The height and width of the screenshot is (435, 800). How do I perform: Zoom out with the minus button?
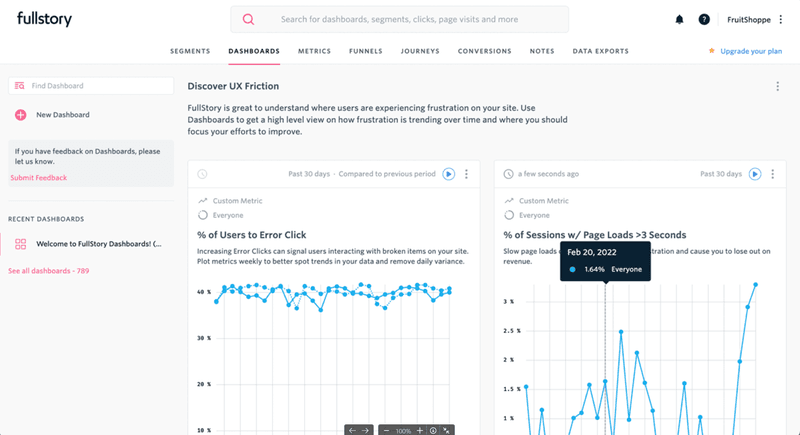pyautogui.click(x=386, y=431)
